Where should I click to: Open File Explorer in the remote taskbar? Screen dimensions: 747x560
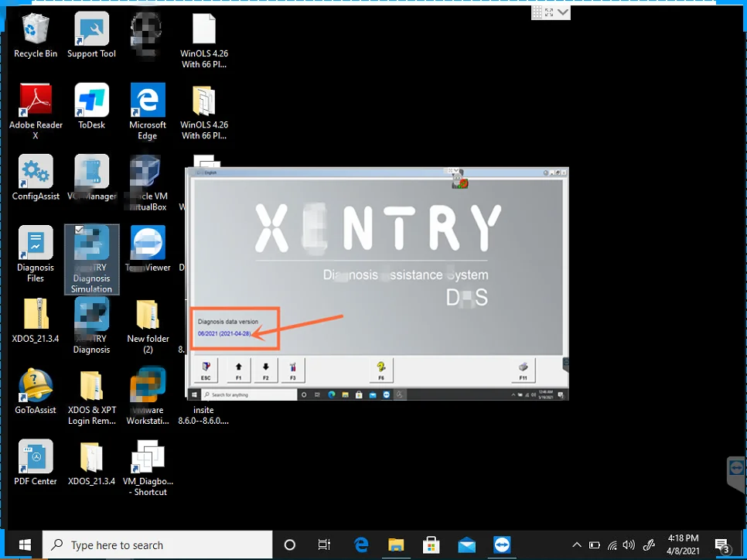point(346,394)
